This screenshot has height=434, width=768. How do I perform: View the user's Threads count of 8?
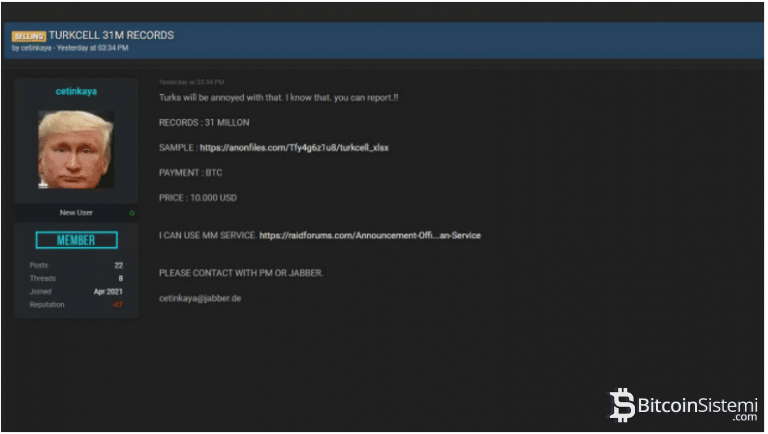pyautogui.click(x=120, y=278)
